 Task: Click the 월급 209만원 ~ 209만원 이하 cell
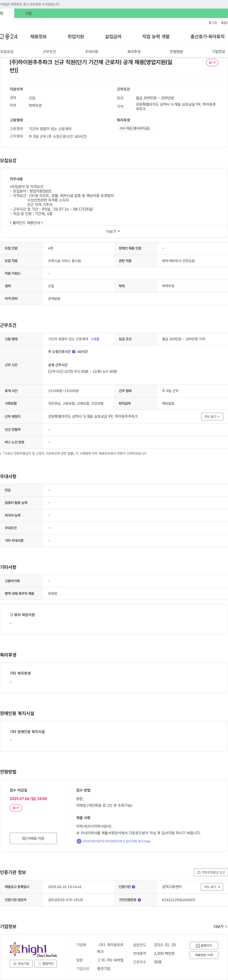(x=184, y=339)
